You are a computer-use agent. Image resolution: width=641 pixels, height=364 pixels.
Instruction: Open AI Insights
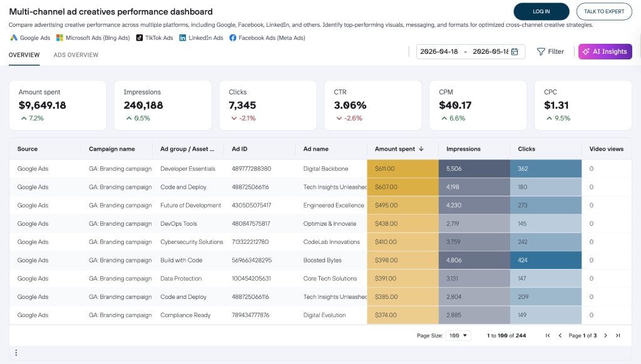tap(605, 51)
